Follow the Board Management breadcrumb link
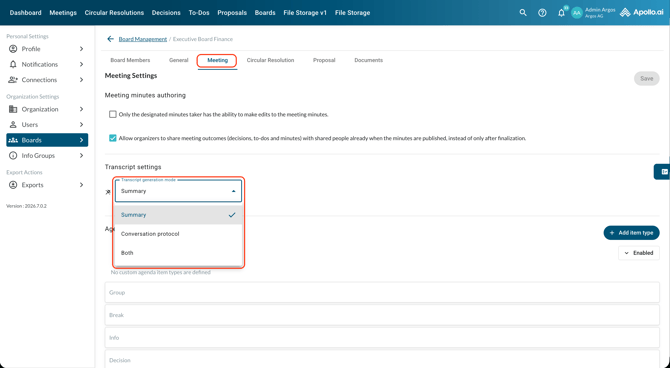The width and height of the screenshot is (670, 368). (x=143, y=39)
